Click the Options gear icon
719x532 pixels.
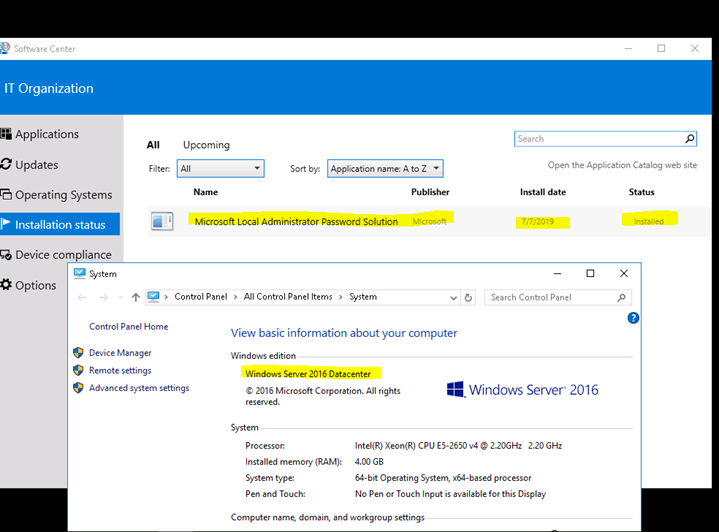[x=6, y=284]
